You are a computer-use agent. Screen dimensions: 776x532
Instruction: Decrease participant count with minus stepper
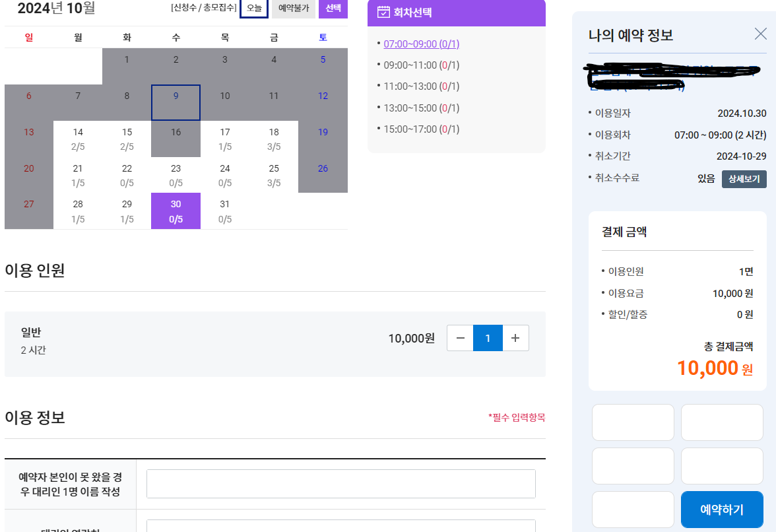click(x=460, y=337)
